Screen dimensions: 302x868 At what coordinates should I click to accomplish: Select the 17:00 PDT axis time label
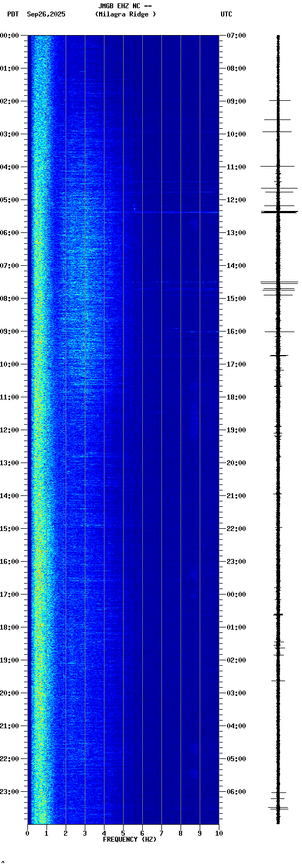click(x=9, y=595)
